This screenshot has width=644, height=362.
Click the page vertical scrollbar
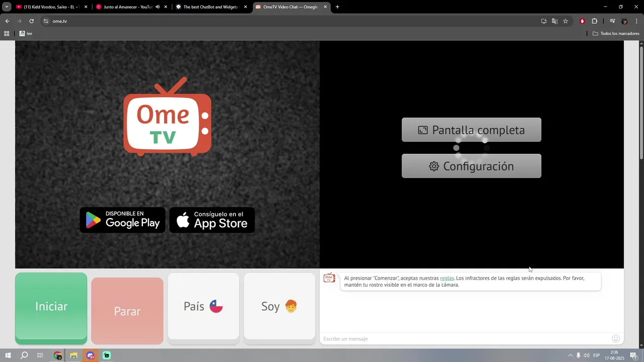(641, 103)
